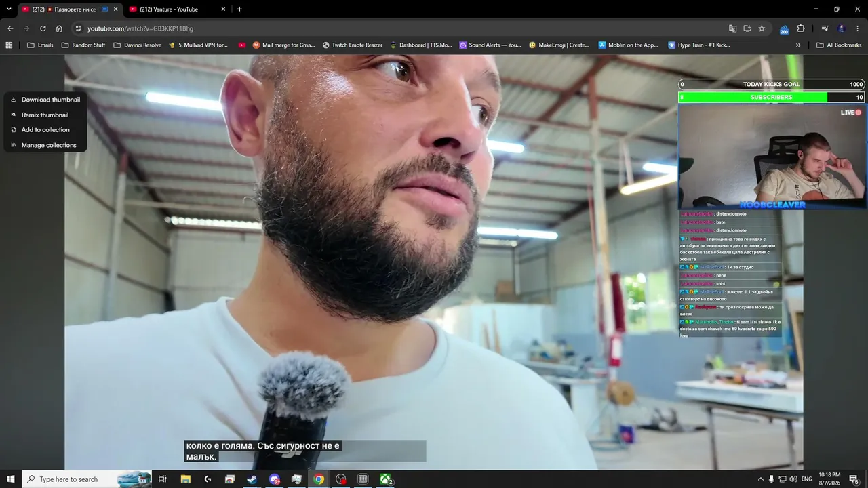868x488 pixels.
Task: Open the media controls toolbar button
Action: tap(825, 28)
